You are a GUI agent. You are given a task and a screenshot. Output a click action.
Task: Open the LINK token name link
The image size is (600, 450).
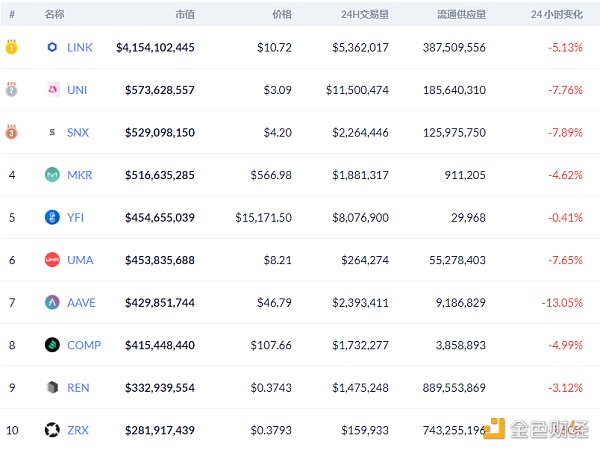pos(79,48)
